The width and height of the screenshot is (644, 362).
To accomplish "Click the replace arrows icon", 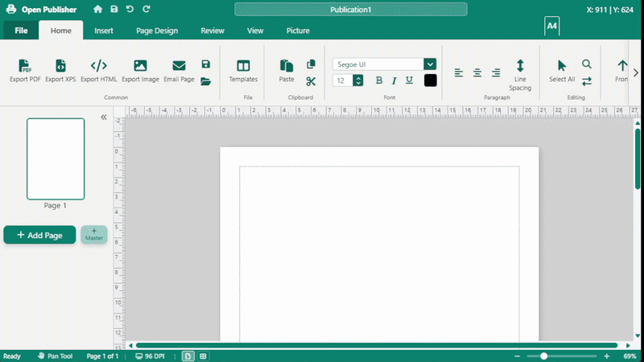I will [x=587, y=81].
